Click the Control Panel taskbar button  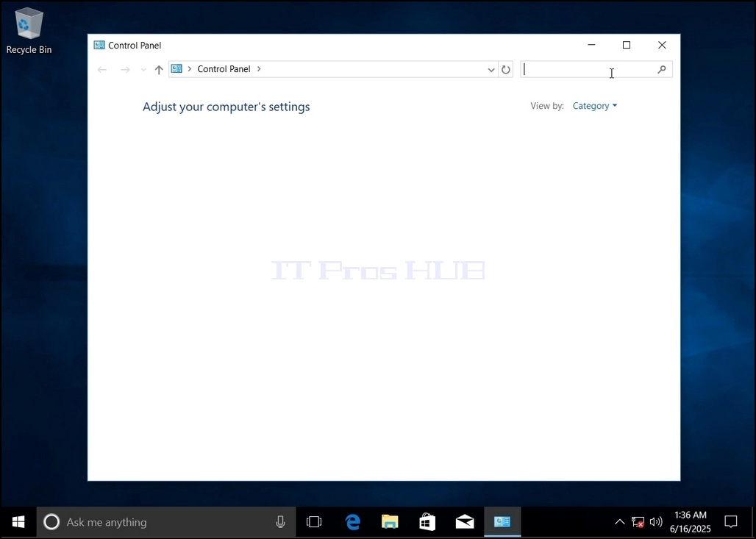(x=502, y=521)
